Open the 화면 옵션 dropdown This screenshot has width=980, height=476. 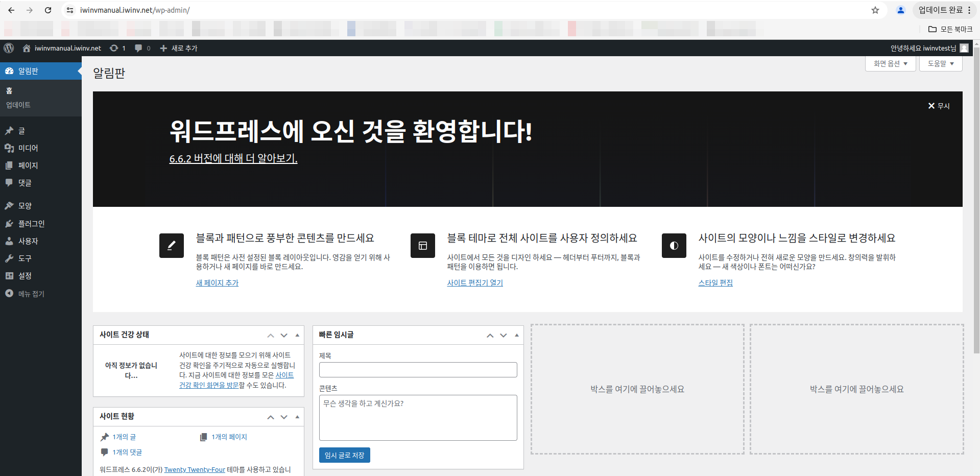coord(890,64)
